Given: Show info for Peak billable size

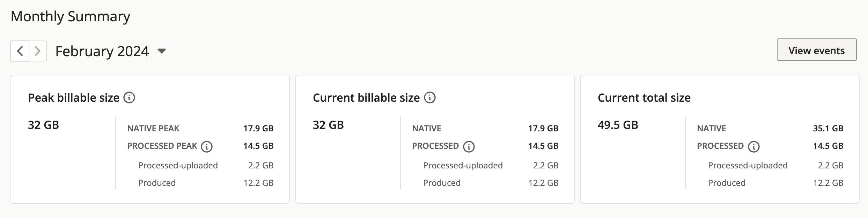Looking at the screenshot, I should (x=129, y=97).
